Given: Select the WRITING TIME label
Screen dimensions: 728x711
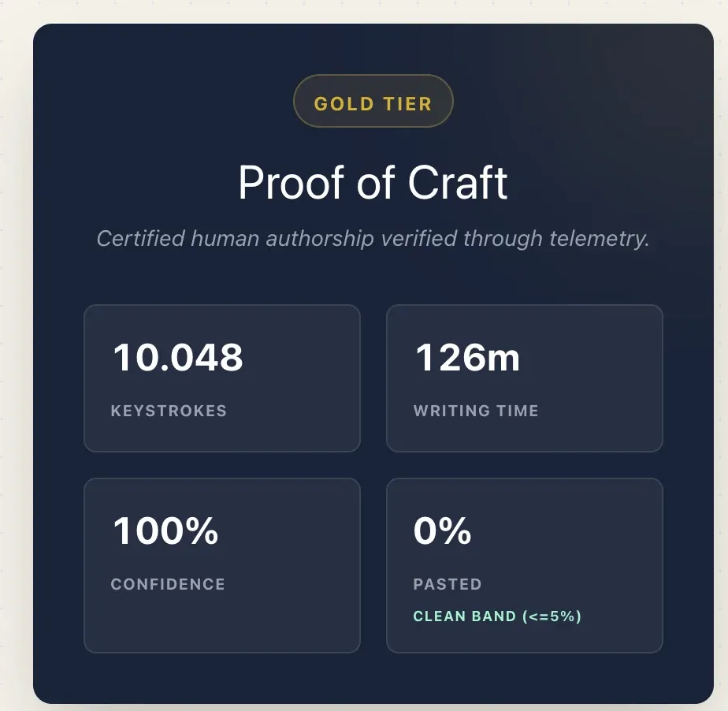Looking at the screenshot, I should 476,411.
